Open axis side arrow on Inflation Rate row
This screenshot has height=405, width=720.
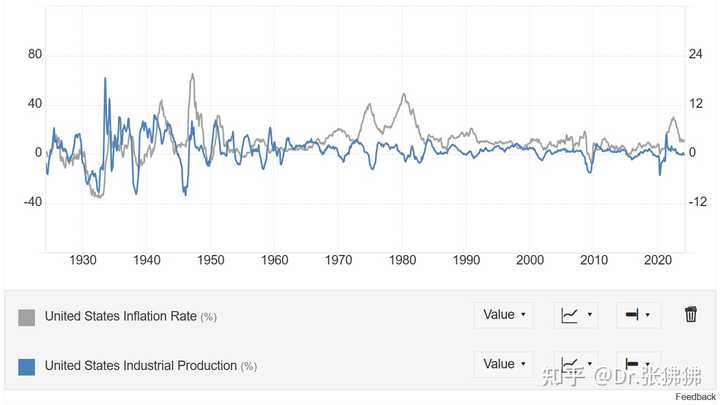[647, 315]
